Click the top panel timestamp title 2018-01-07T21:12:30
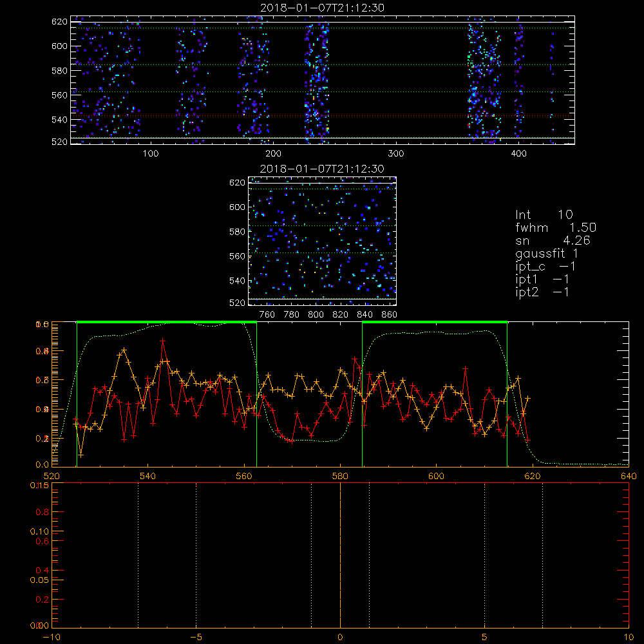 click(323, 8)
